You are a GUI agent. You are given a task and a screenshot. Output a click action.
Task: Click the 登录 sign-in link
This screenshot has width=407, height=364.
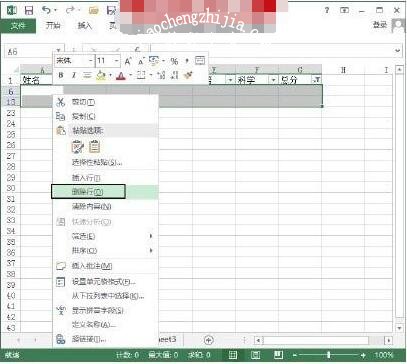pos(380,25)
